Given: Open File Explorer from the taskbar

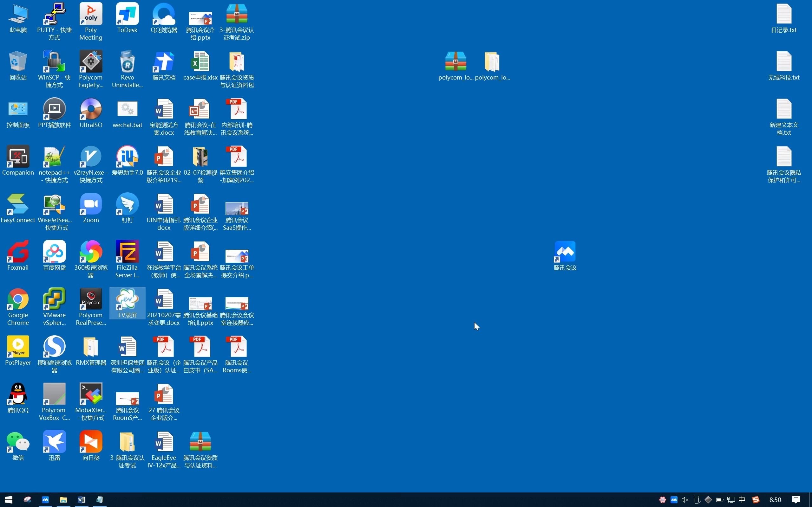Looking at the screenshot, I should (63, 500).
